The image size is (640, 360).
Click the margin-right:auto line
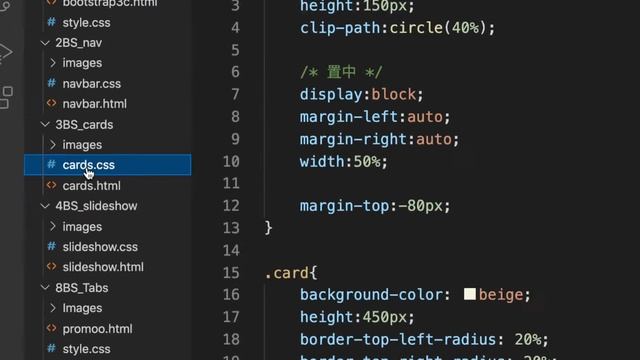(x=380, y=140)
